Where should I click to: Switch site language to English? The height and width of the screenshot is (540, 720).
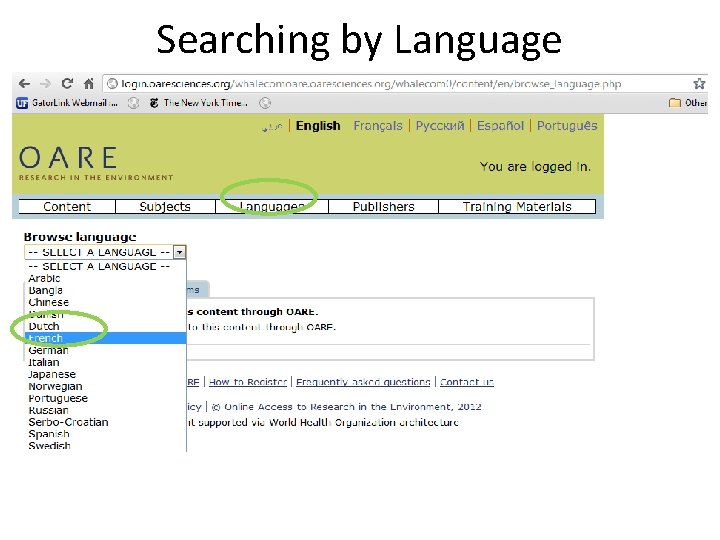(318, 126)
